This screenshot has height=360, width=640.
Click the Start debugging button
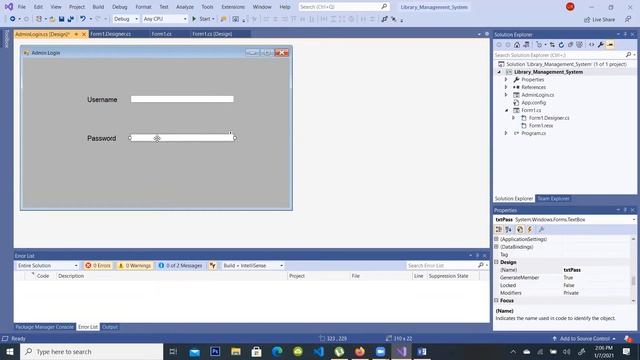[x=203, y=19]
